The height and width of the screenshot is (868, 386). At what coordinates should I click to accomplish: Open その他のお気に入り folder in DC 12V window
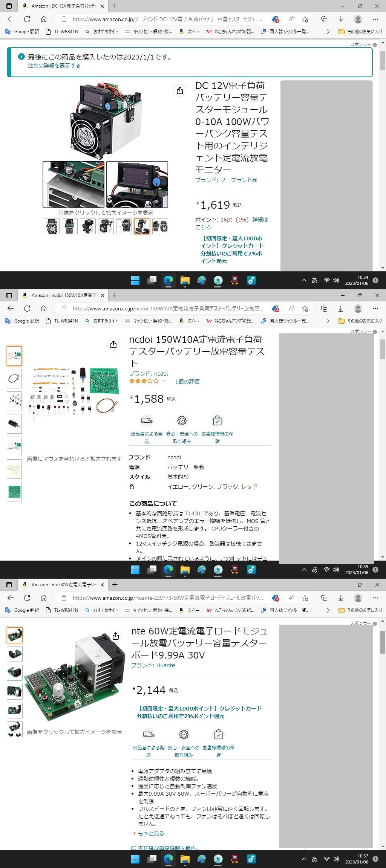(360, 32)
